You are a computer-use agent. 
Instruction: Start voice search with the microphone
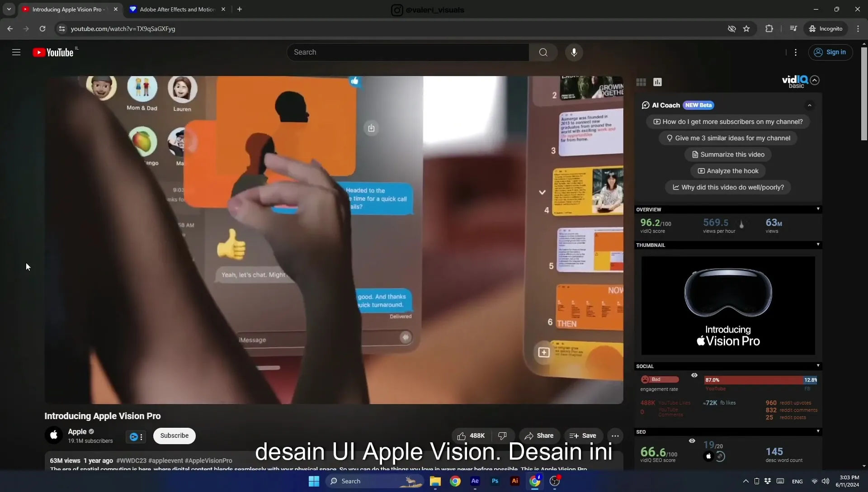tap(574, 52)
